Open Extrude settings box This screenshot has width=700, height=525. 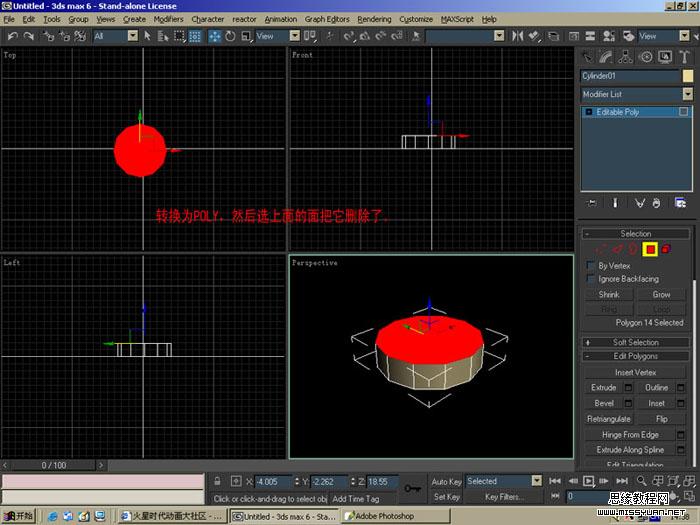click(628, 388)
